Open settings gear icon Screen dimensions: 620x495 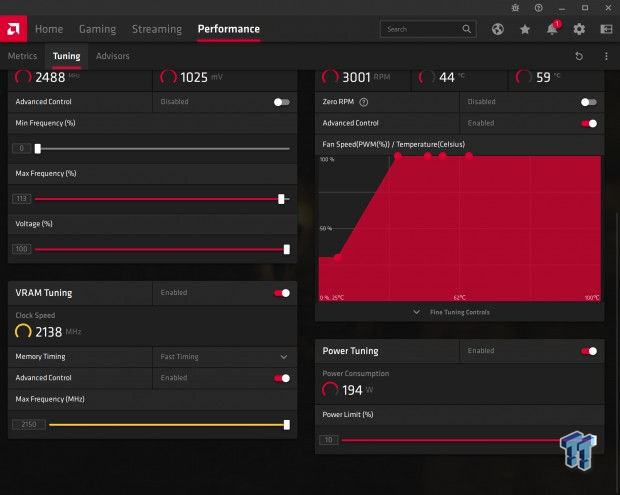point(579,29)
